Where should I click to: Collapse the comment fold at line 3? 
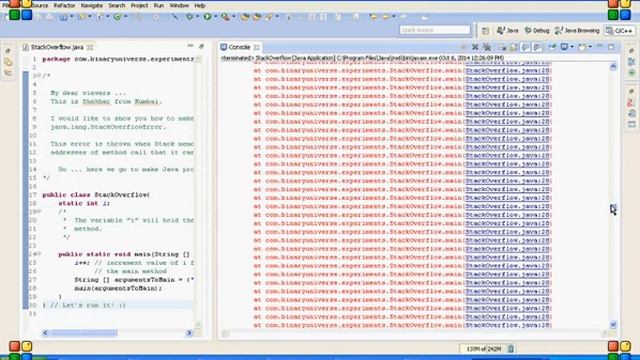click(x=39, y=76)
